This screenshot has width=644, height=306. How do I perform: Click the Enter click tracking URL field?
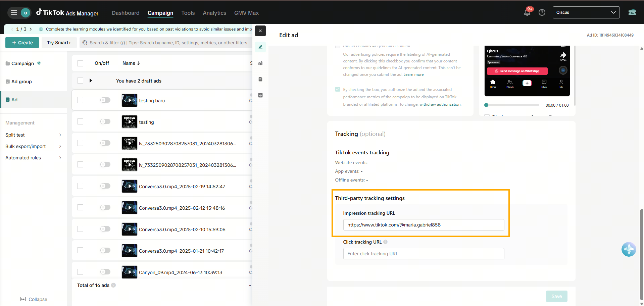tap(423, 254)
